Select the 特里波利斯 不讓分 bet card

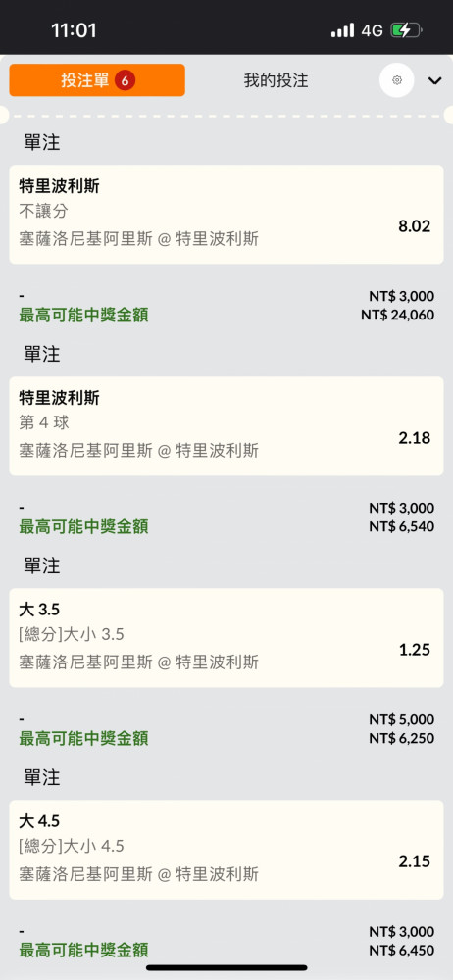(x=226, y=214)
